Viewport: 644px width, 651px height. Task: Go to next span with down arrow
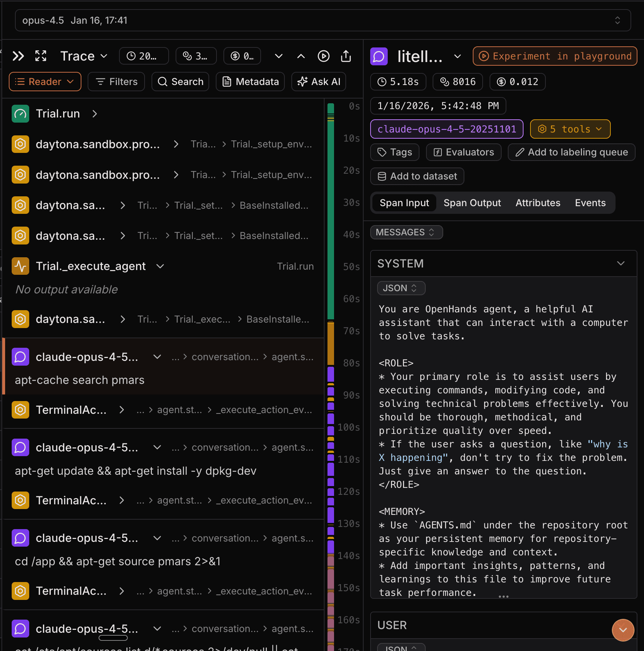click(279, 56)
